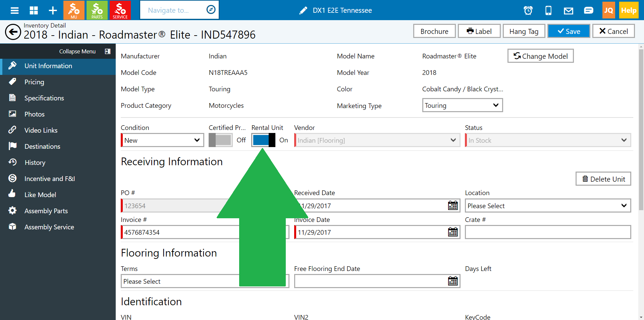
Task: Open the Status dropdown
Action: coord(548,140)
